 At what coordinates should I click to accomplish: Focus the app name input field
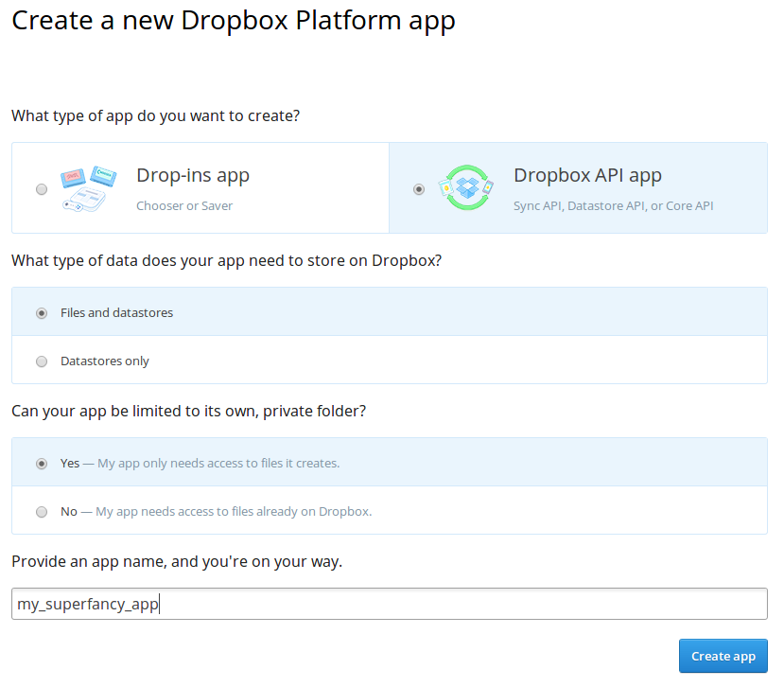click(390, 604)
